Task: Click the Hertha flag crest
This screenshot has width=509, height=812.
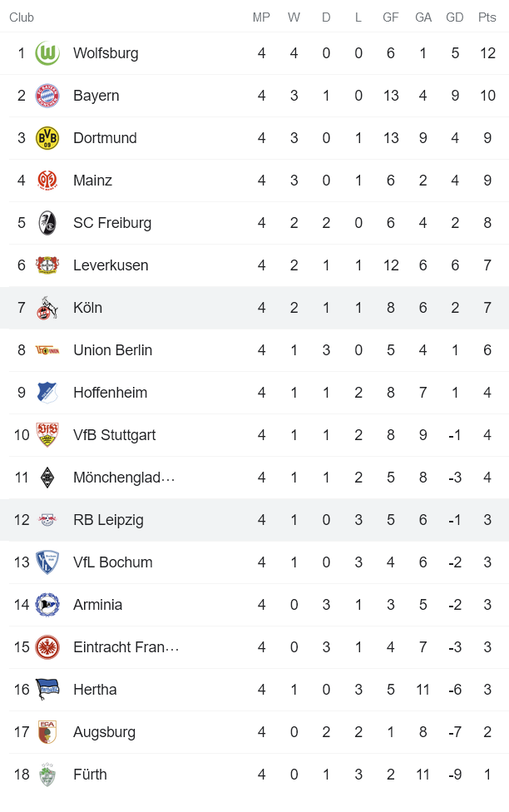Action: pos(48,689)
